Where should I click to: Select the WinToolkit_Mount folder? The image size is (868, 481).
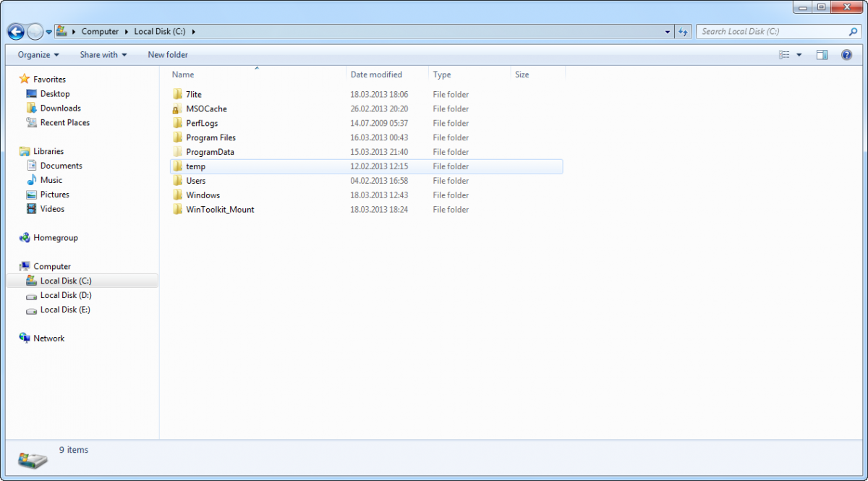(x=219, y=210)
